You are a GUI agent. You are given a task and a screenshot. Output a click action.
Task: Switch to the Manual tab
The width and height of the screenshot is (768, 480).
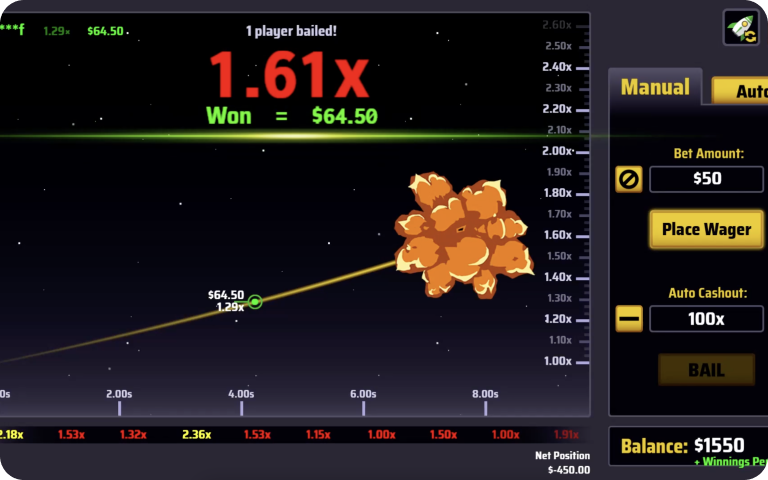pyautogui.click(x=655, y=87)
